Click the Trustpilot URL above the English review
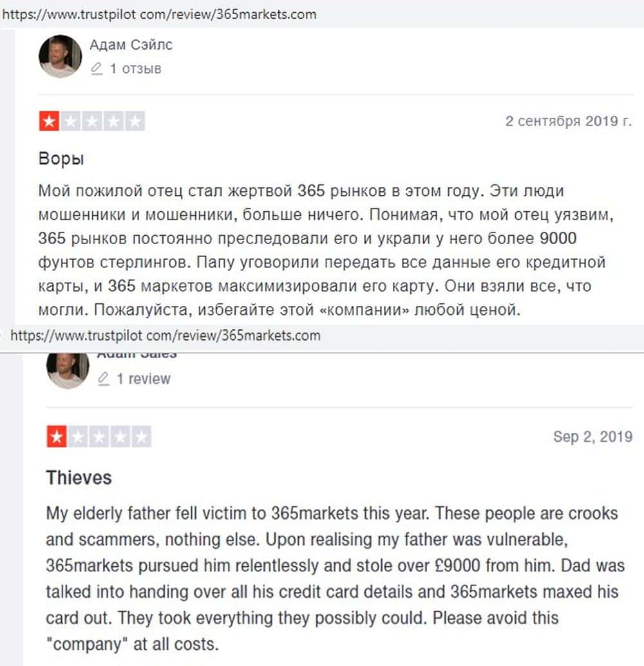 click(x=166, y=336)
